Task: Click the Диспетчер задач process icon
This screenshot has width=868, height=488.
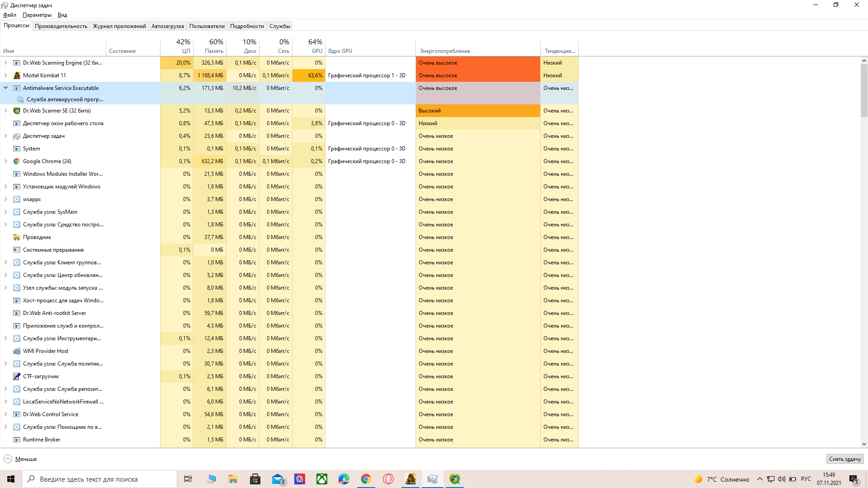Action: (17, 136)
